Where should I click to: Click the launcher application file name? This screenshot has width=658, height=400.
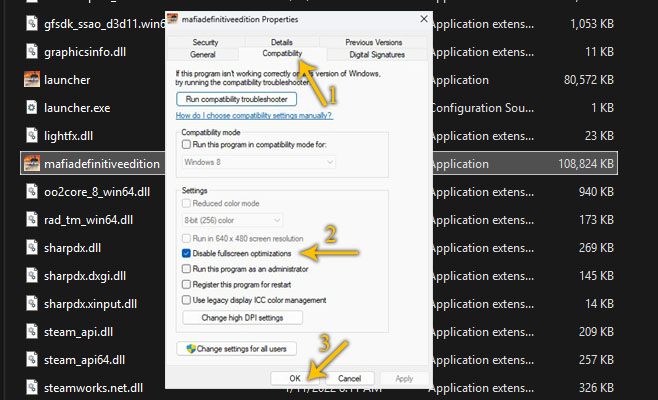tap(67, 80)
